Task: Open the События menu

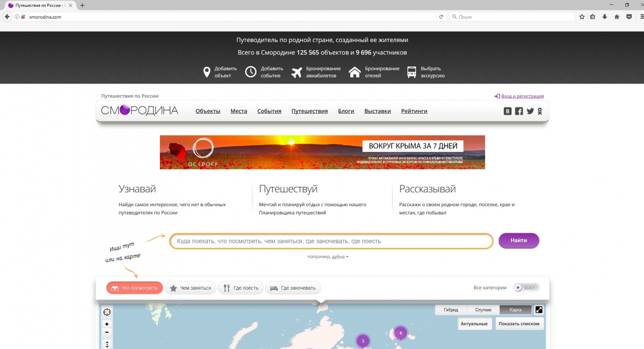Action: point(269,111)
